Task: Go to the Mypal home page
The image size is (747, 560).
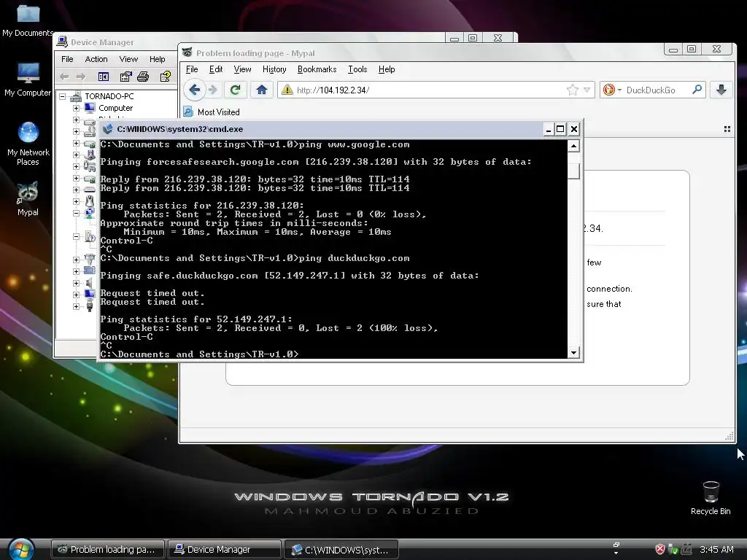Action: [x=262, y=90]
